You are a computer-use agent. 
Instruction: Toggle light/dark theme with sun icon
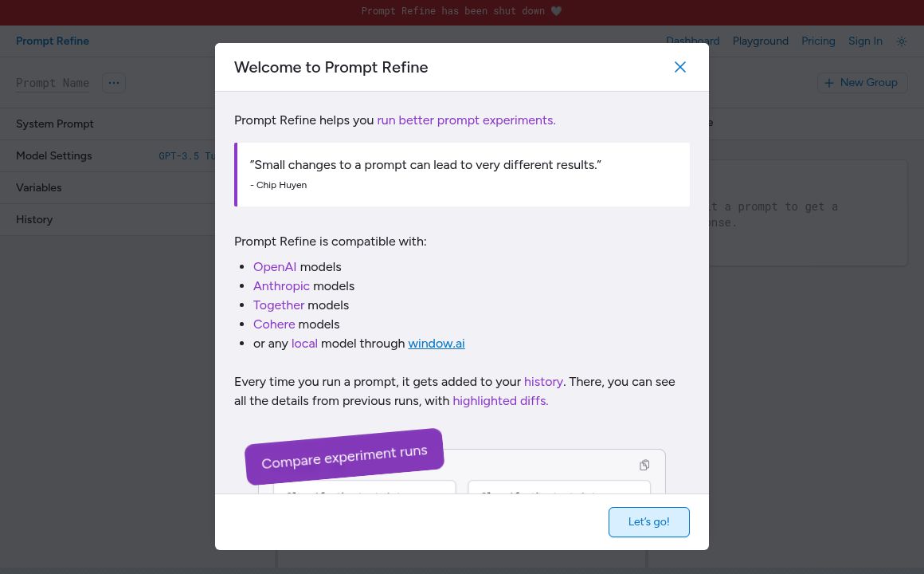point(902,41)
